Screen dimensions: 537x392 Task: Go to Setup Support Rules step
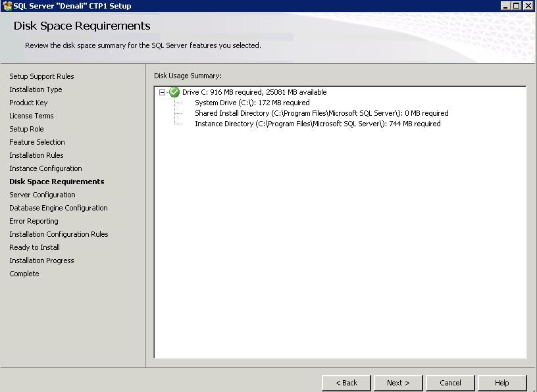(x=41, y=76)
